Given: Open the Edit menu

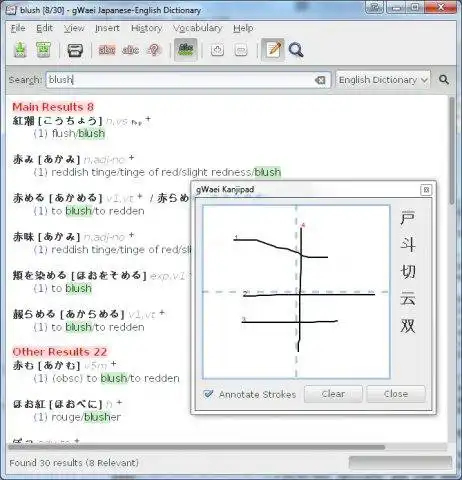Looking at the screenshot, I should click(x=44, y=28).
